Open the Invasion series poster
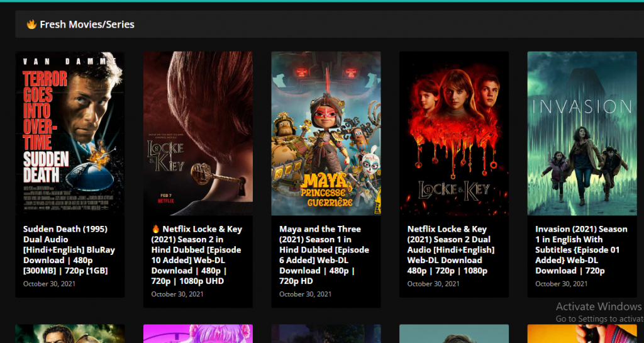Viewport: 644px width, 343px height. 582,133
